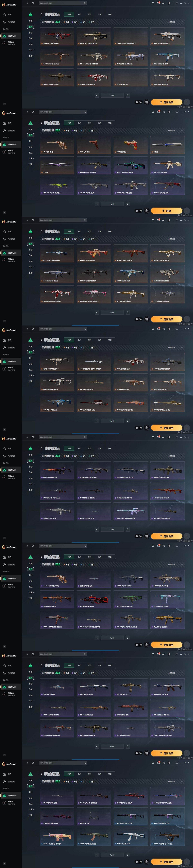The image size is (193, 868).
Task: Switch to the 挂饰 tab in the 4/22 window
Action: [100, 123]
